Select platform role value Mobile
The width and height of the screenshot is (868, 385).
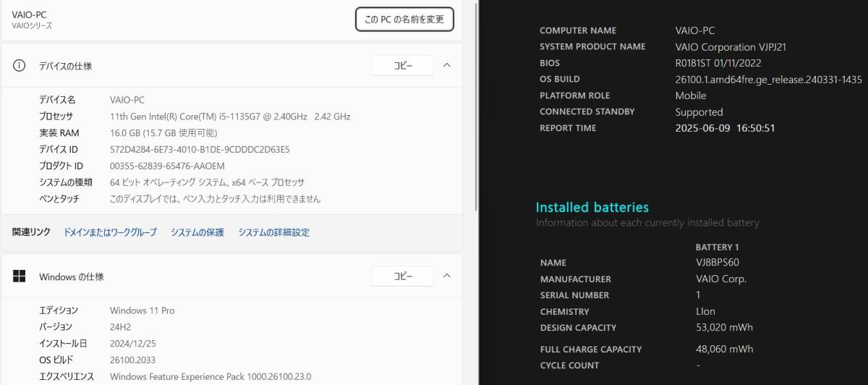point(691,96)
